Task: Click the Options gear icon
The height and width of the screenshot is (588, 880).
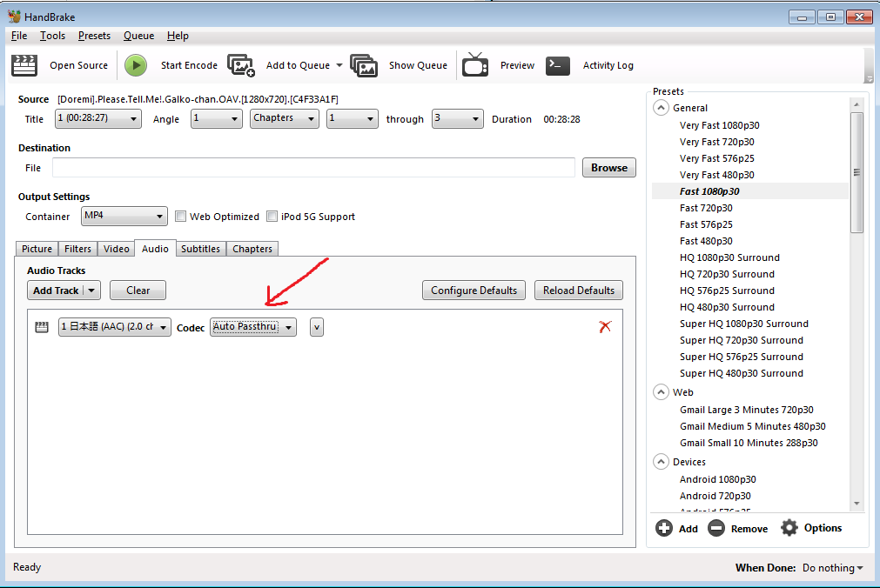Action: 789,528
